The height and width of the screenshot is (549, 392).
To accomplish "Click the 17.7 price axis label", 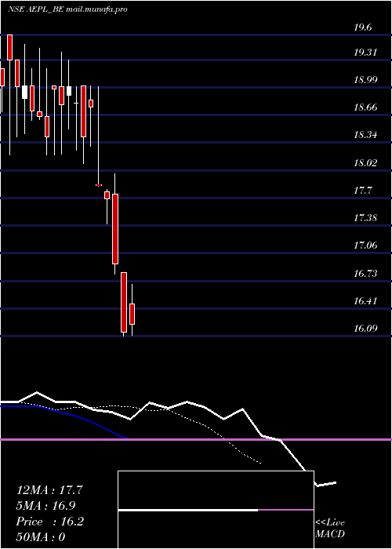I will pos(362,191).
